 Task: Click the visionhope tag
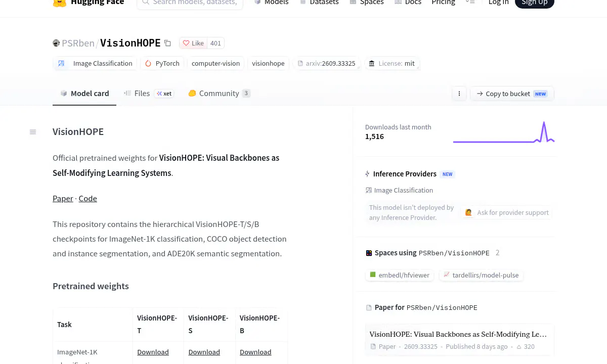(268, 63)
